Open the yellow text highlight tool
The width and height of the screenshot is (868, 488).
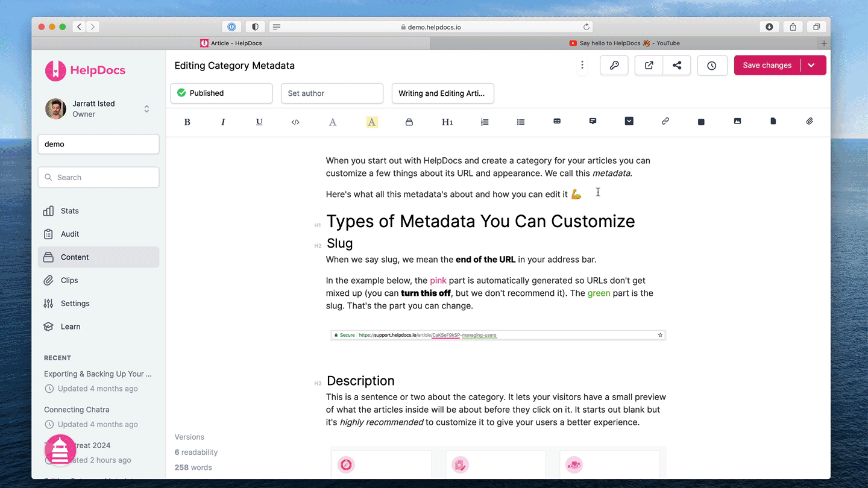coord(372,122)
